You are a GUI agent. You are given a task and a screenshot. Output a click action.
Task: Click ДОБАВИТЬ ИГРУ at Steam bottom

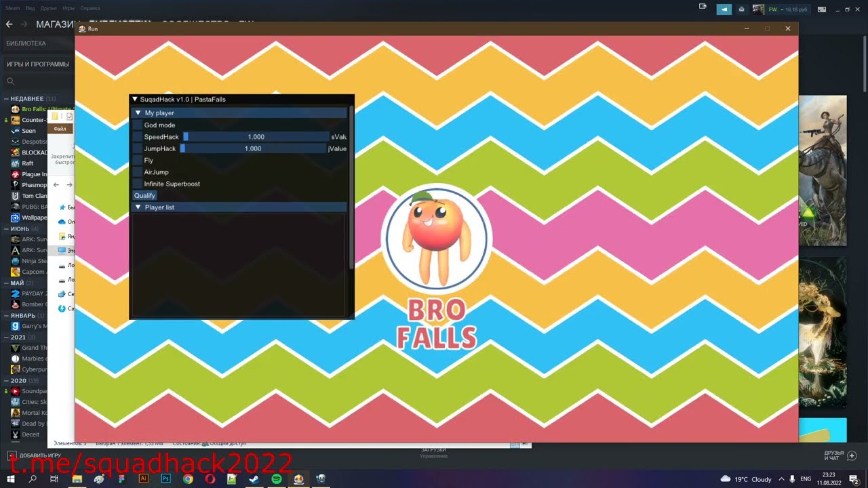34,455
